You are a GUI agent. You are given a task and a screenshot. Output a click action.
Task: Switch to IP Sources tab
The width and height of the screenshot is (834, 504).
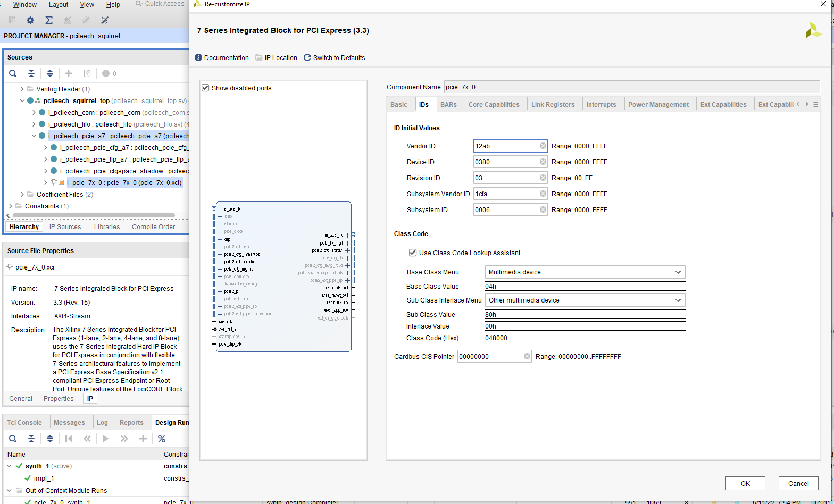click(65, 226)
